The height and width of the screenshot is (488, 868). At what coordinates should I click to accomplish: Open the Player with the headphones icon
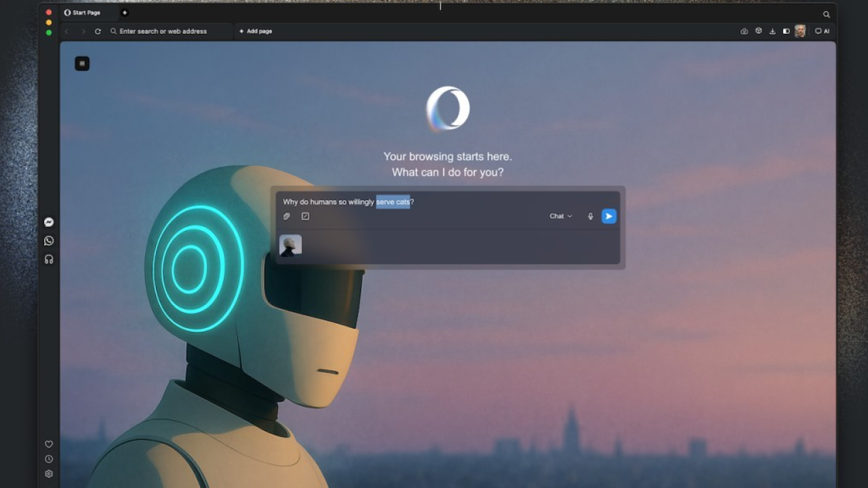click(x=48, y=259)
